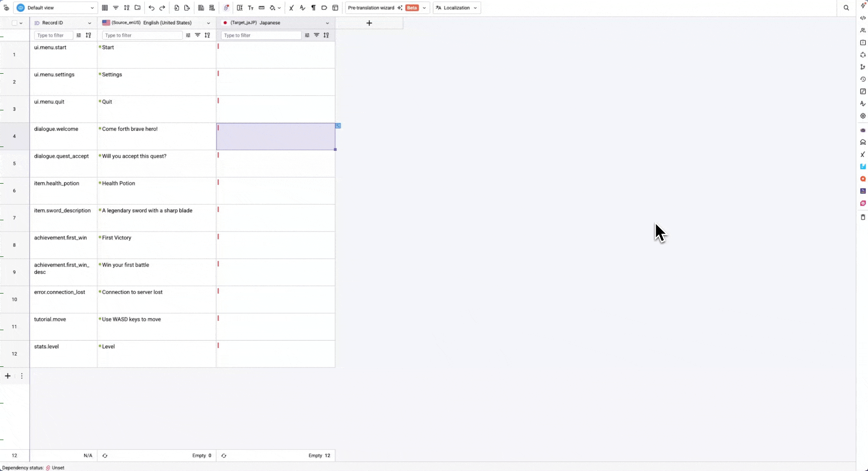Click the spell check icon in the toolbar

[302, 7]
